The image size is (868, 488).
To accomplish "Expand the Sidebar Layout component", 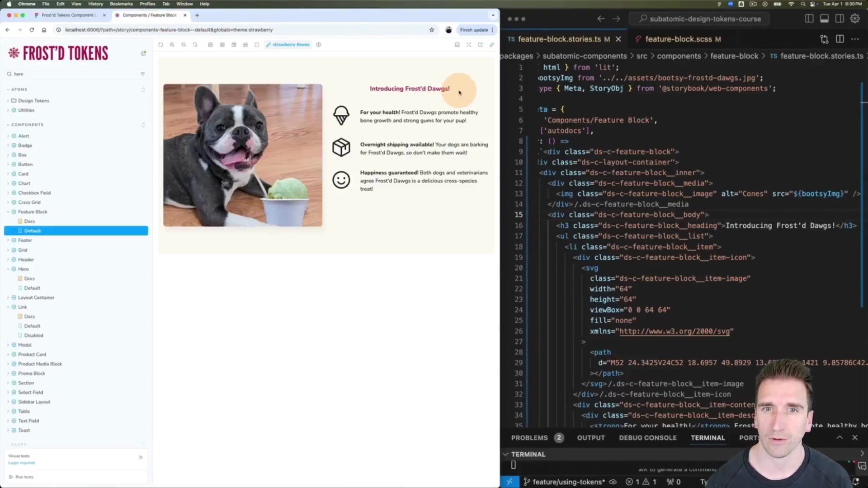I will click(x=34, y=402).
